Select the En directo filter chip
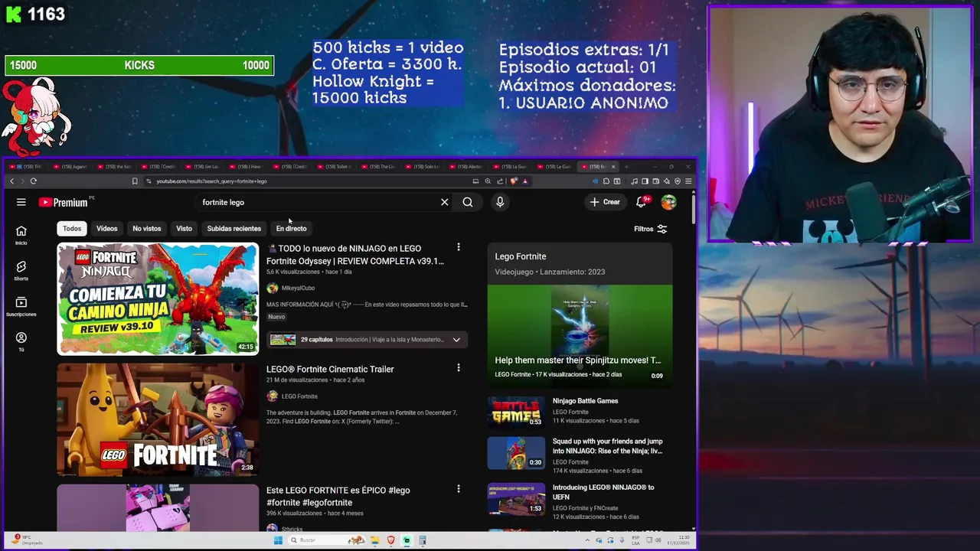This screenshot has height=551, width=980. 292,228
